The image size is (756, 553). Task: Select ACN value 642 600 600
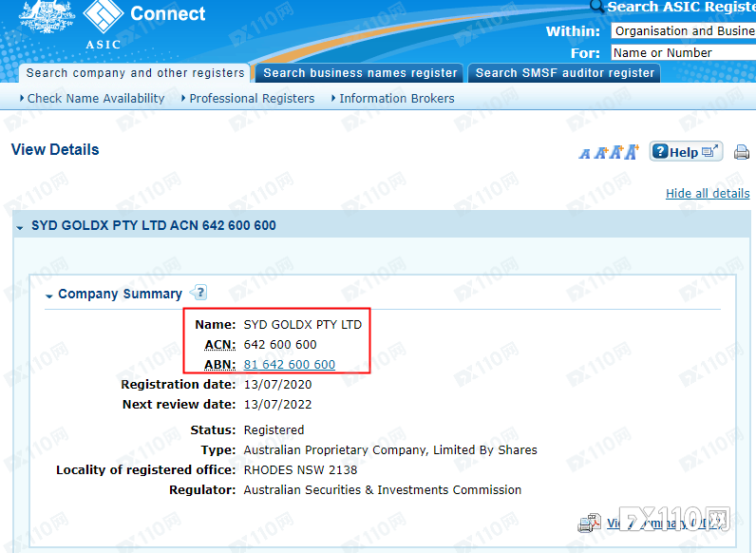pyautogui.click(x=280, y=345)
